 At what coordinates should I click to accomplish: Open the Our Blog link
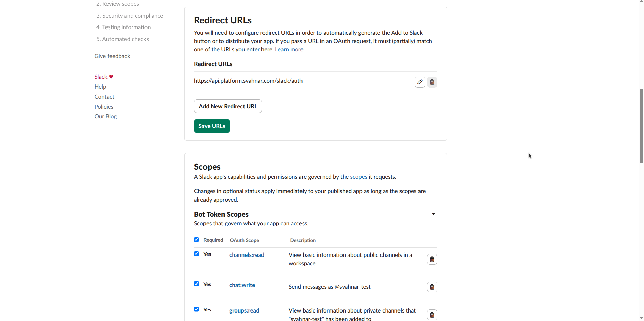(105, 116)
